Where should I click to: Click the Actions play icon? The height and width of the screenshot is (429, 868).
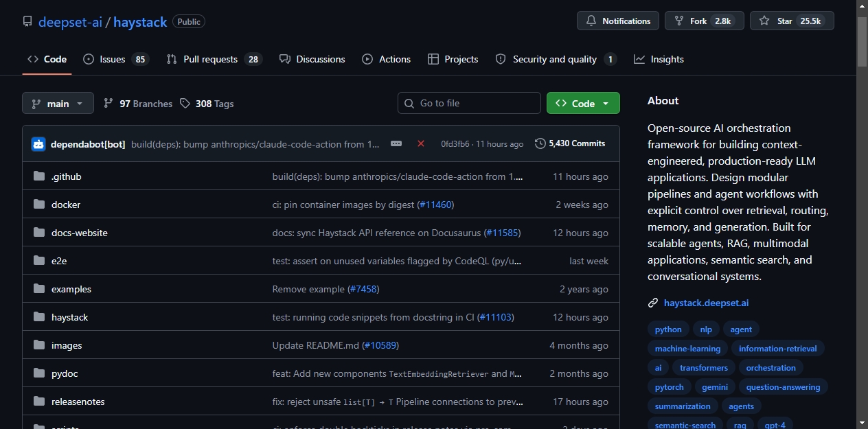[367, 59]
